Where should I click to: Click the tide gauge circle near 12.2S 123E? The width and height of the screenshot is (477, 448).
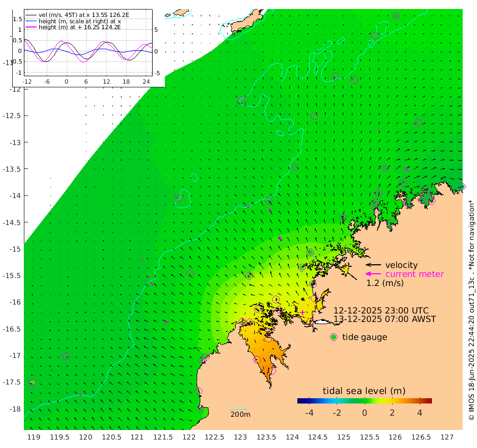coord(242,101)
